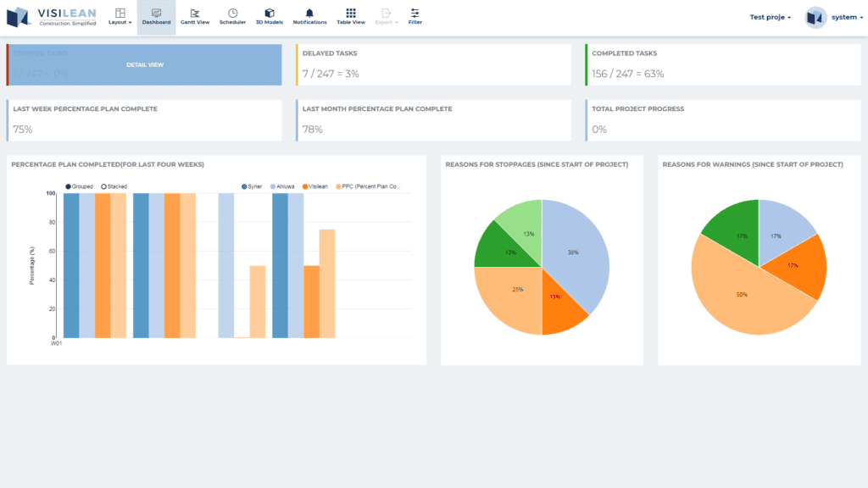Toggle the Visilean orange legend swatch

pyautogui.click(x=303, y=186)
